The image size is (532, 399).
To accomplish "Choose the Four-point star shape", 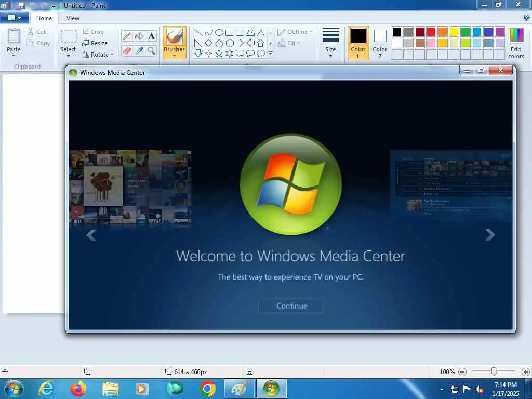I will tap(209, 54).
